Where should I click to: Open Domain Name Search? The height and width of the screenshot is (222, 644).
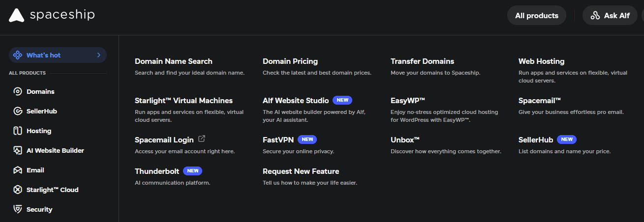tap(174, 61)
